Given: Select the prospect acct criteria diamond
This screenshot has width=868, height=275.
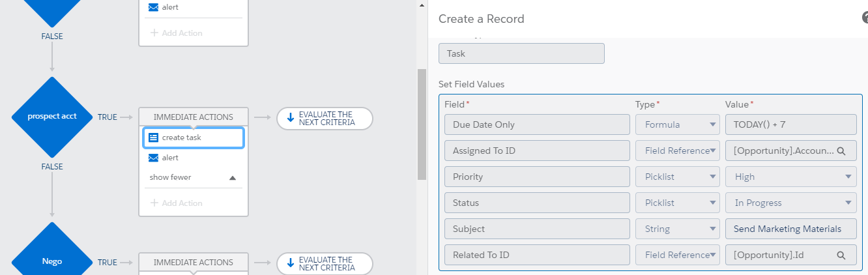Looking at the screenshot, I should (x=52, y=117).
